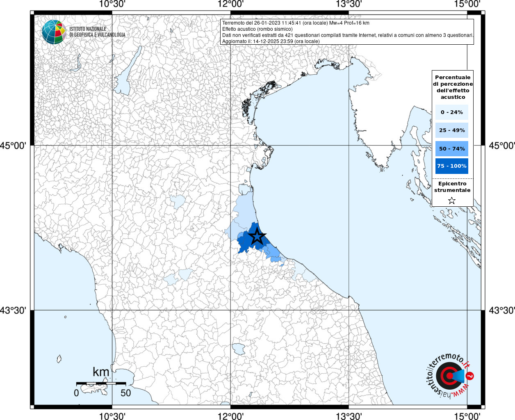515x420 pixels.
Task: Click the 'Dati non verificati' questionnaire line
Action: 348,35
